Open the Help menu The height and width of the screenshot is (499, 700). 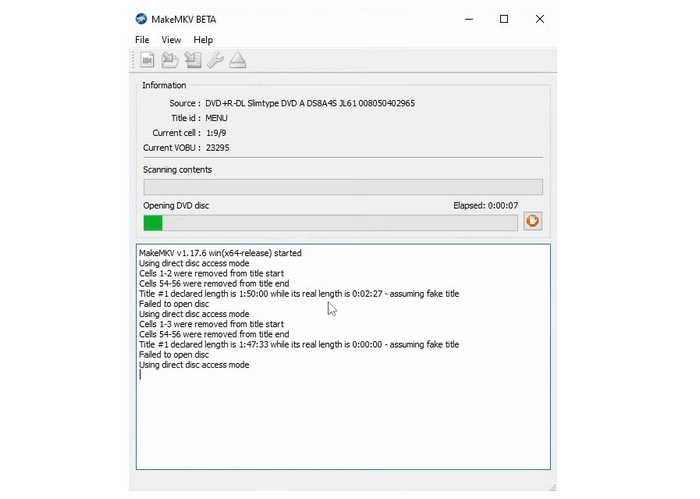[x=203, y=40]
